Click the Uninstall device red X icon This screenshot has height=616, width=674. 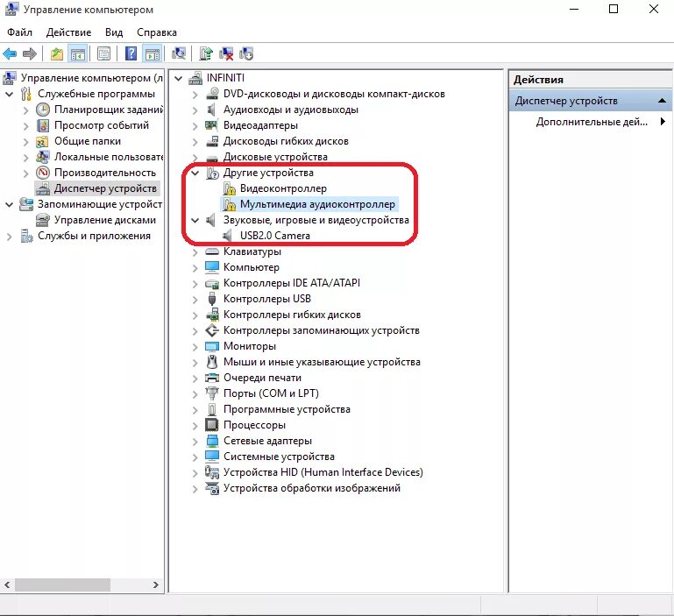coord(226,53)
